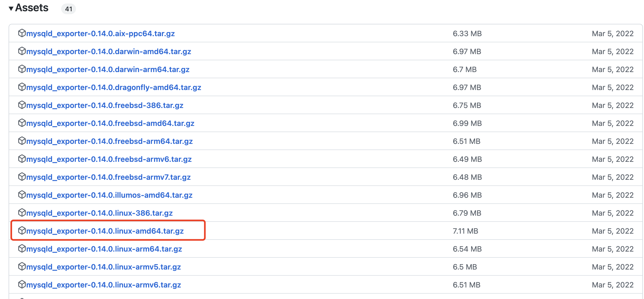Download mysqld_exporter-0.14.0.linux-armv5.tar.gz

tap(104, 267)
